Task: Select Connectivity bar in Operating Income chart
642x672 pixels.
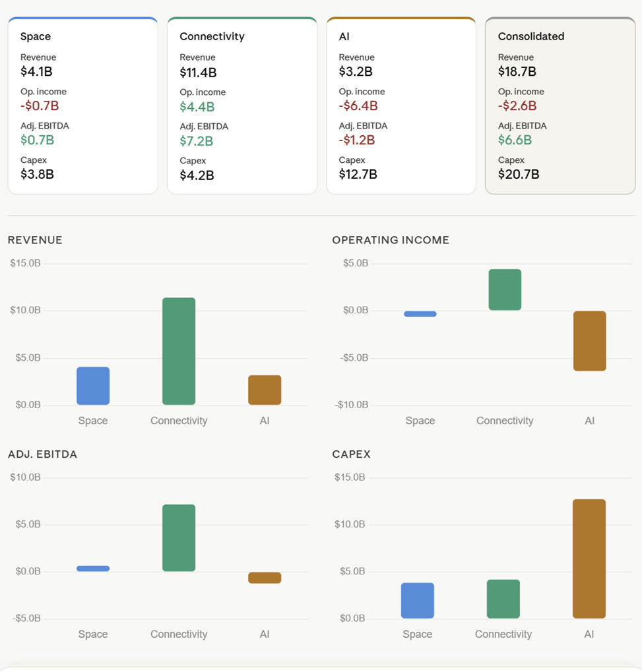Action: 505,290
